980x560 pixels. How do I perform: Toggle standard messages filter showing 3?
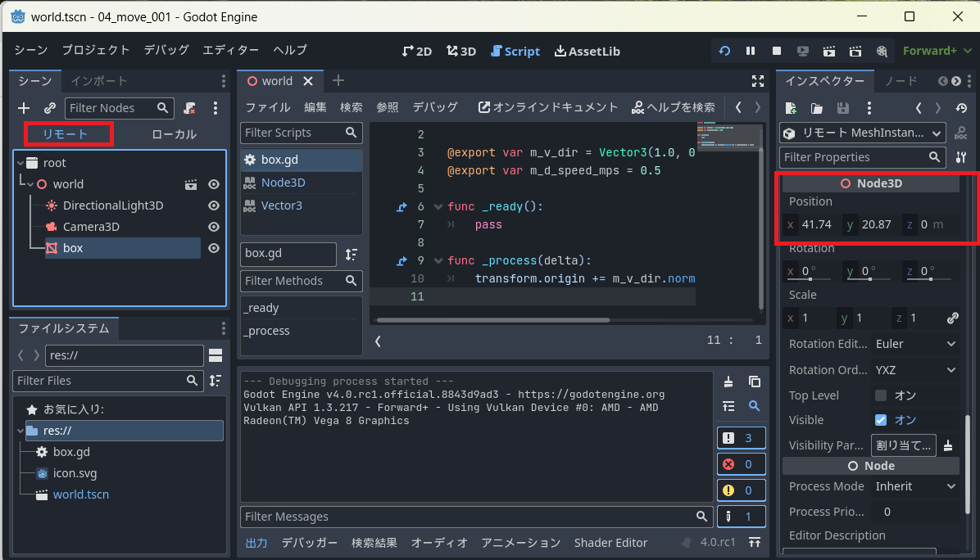[742, 438]
